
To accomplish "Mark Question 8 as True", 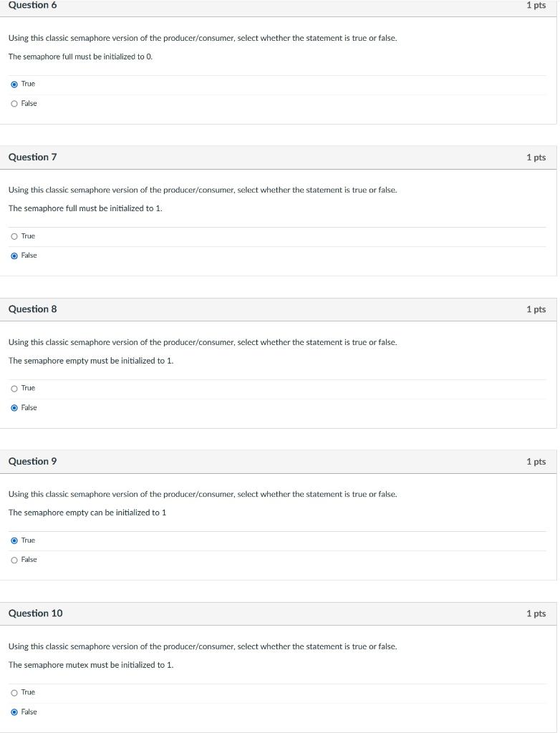I will point(14,389).
